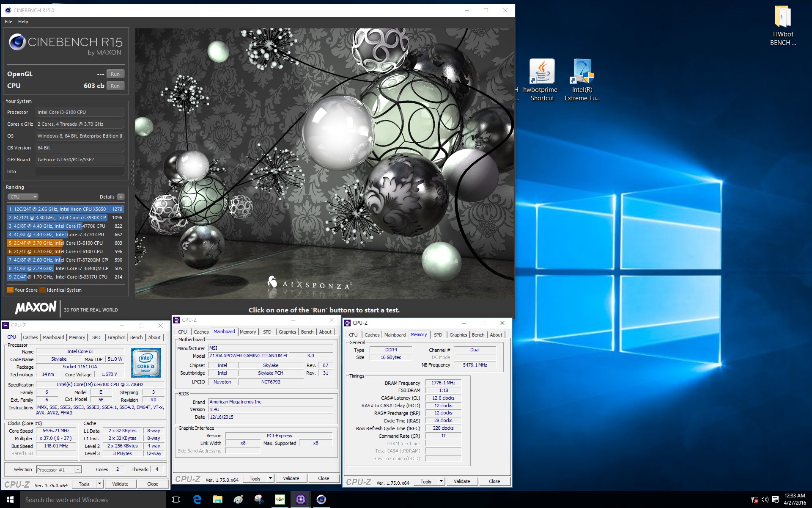Expand Tools arrow in CPU-Z Memory window

(441, 481)
